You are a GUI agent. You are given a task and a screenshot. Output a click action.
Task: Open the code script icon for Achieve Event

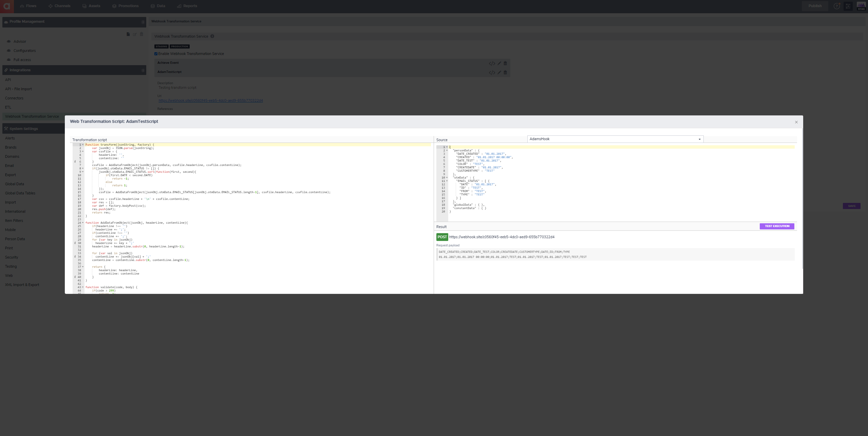492,63
